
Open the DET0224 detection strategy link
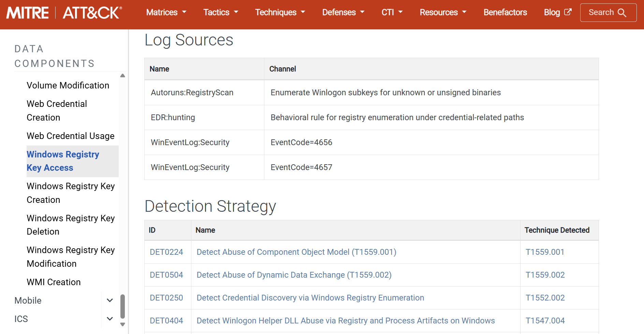click(x=166, y=252)
